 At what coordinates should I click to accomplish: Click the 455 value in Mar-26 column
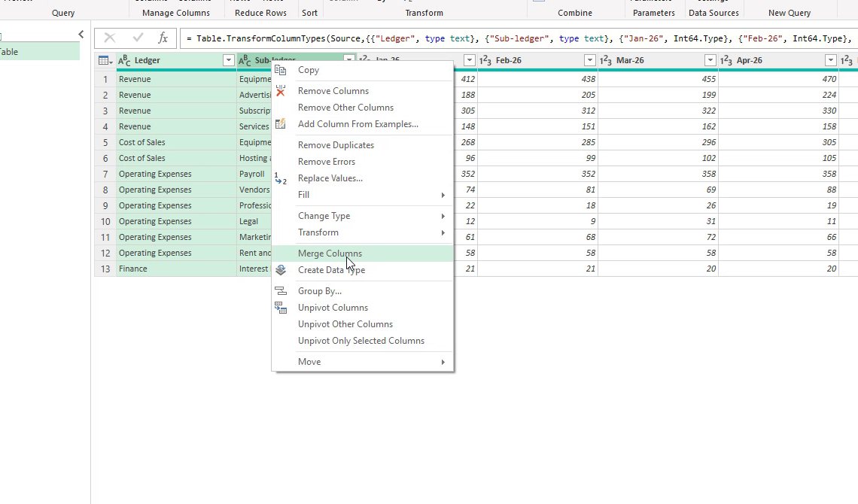(658, 79)
